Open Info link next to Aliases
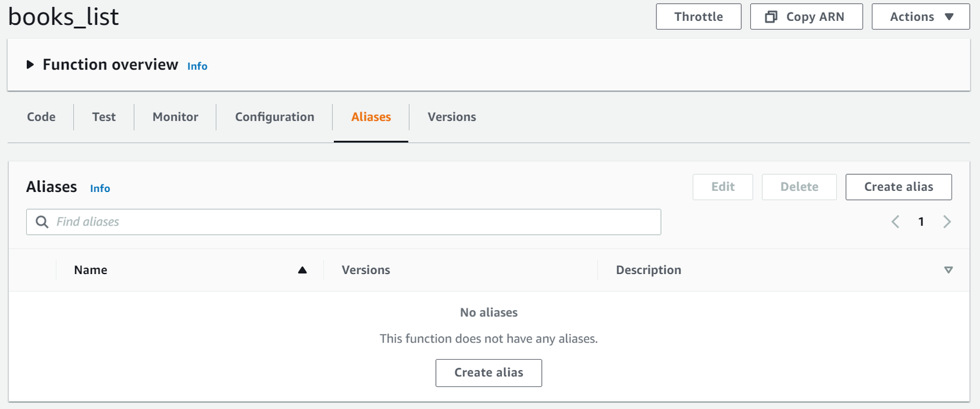980x409 pixels. (x=100, y=188)
